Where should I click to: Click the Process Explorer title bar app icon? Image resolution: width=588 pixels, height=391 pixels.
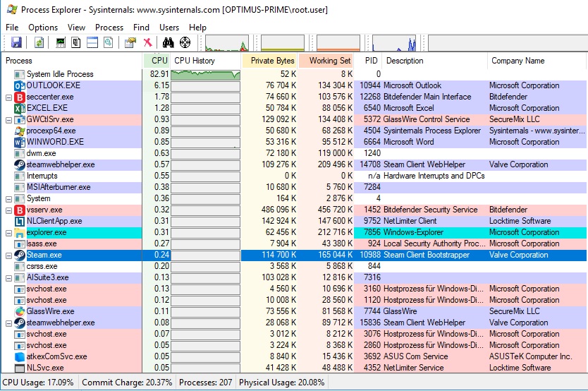(x=11, y=9)
